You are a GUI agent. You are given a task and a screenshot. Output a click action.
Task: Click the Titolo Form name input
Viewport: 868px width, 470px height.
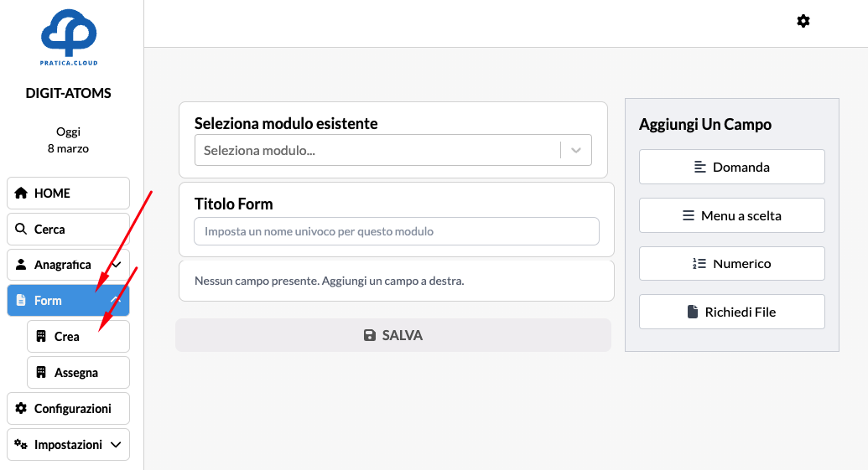pos(396,231)
